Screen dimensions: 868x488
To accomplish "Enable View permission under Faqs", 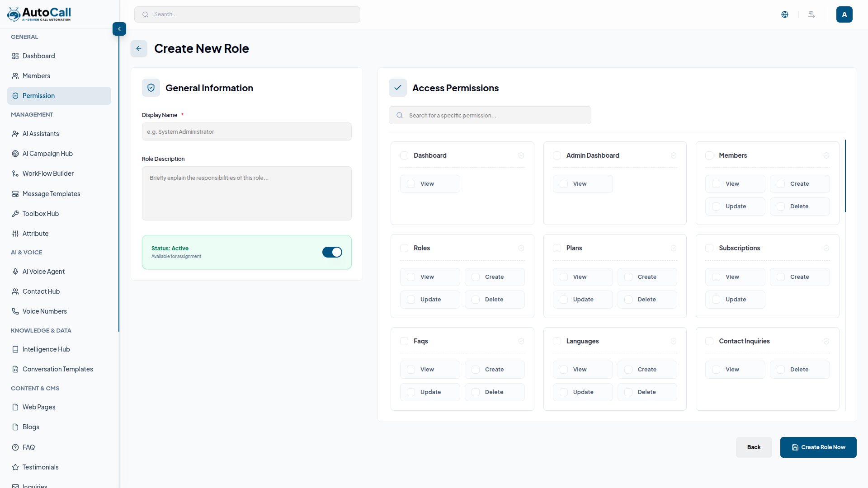I will 411,370.
